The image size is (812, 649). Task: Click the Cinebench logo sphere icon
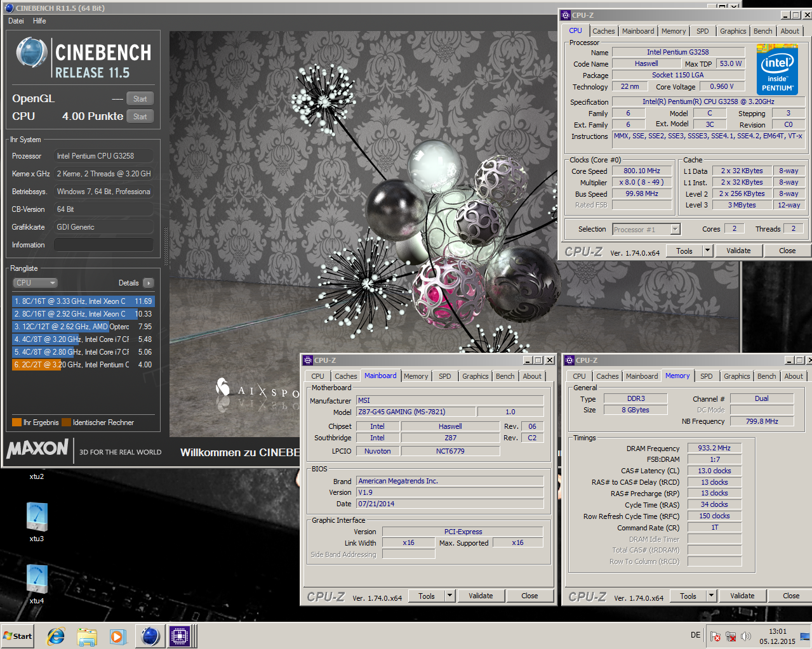32,53
